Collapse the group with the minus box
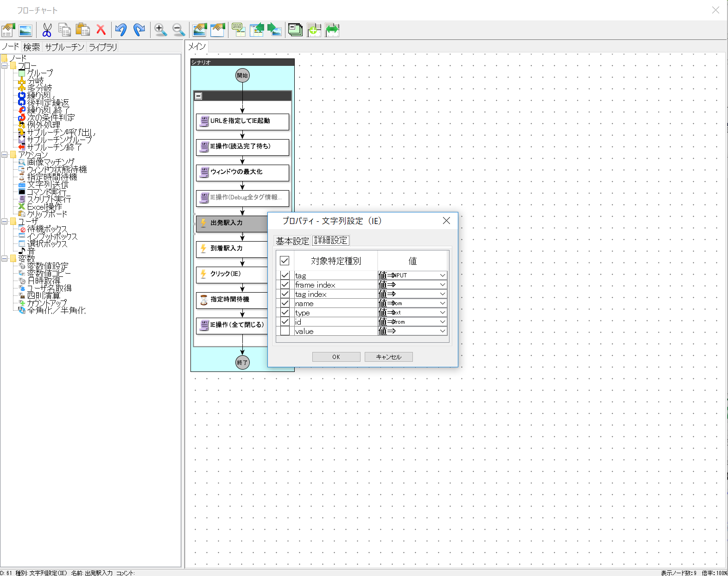This screenshot has height=576, width=728. pos(198,96)
